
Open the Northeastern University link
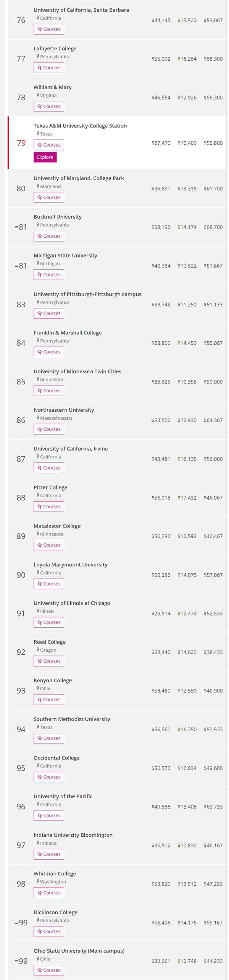(x=64, y=410)
